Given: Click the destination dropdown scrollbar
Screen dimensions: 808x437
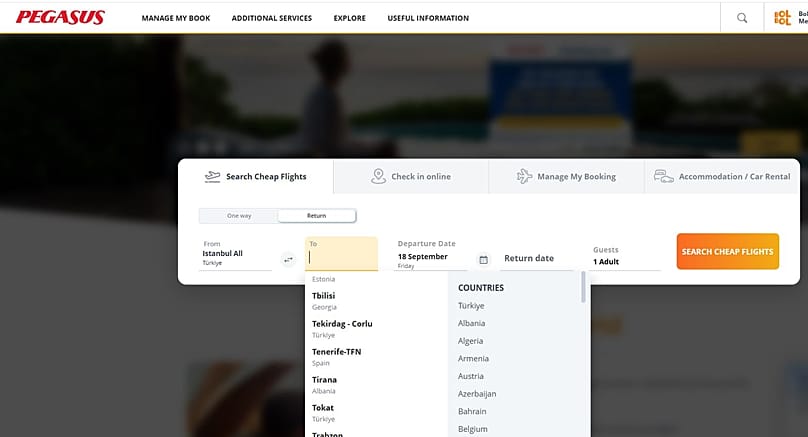Looking at the screenshot, I should coord(583,287).
